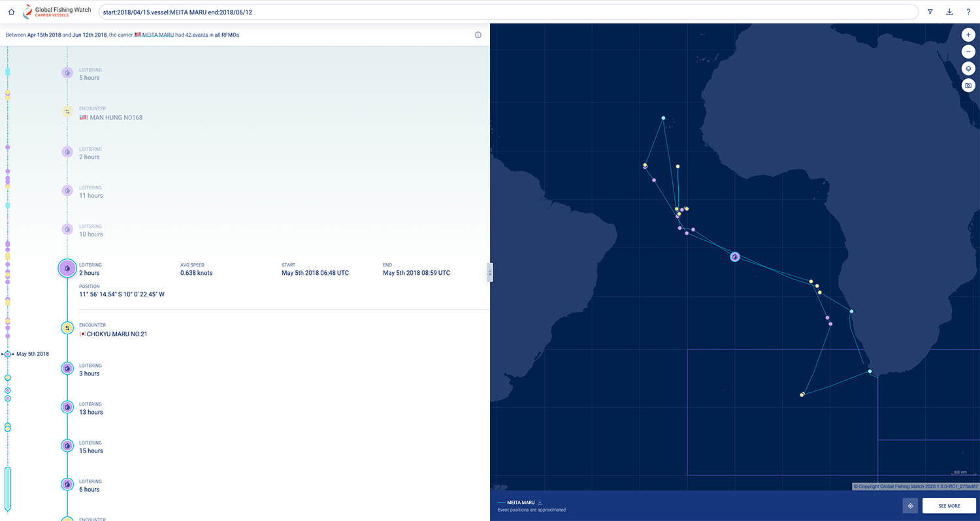
Task: Select the 5 hours loitering event icon
Action: tap(67, 73)
